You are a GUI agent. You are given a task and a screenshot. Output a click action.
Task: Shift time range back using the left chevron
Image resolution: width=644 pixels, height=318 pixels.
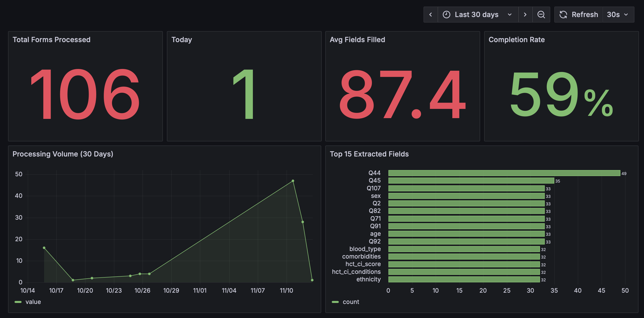[x=431, y=15]
